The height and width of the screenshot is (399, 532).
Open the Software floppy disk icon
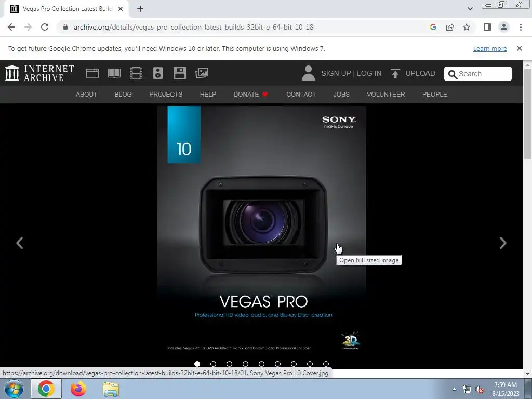tap(179, 73)
